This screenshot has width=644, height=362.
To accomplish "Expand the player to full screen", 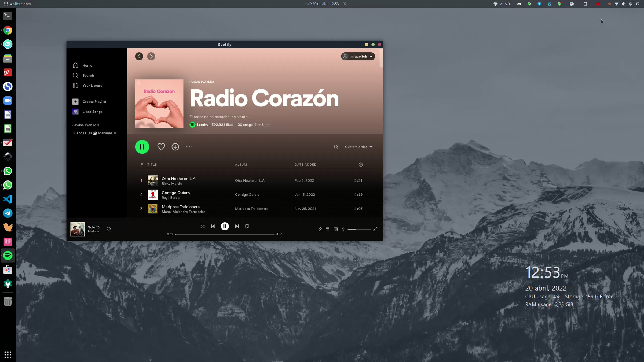I will click(375, 229).
